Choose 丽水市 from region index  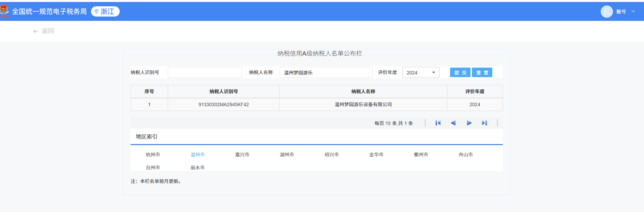(197, 168)
